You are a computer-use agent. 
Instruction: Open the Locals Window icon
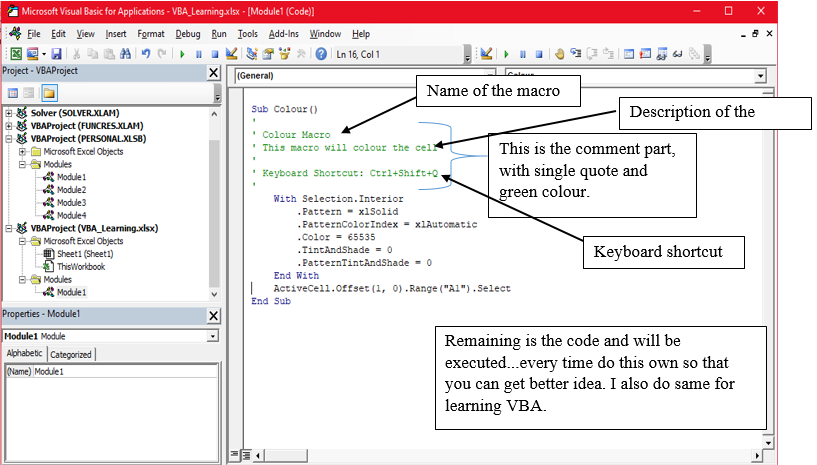629,54
